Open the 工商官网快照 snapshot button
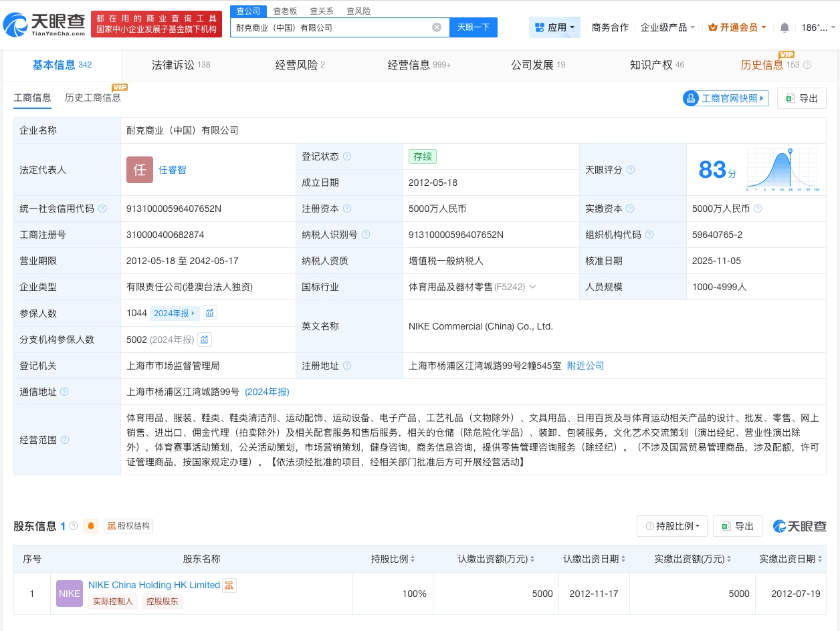 (x=726, y=98)
